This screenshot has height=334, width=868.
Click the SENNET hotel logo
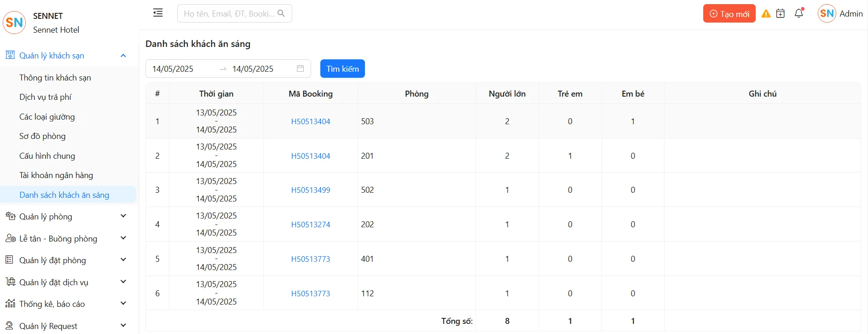tap(14, 23)
